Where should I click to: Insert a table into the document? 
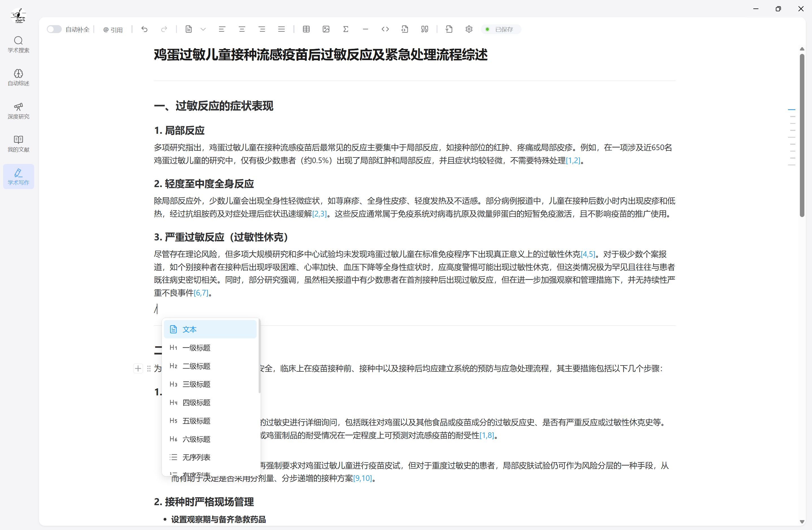click(306, 29)
